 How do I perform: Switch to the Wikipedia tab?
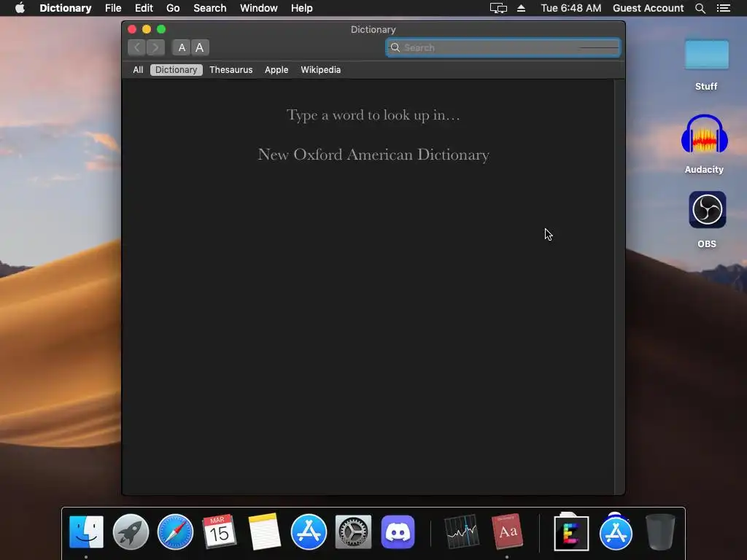[321, 70]
